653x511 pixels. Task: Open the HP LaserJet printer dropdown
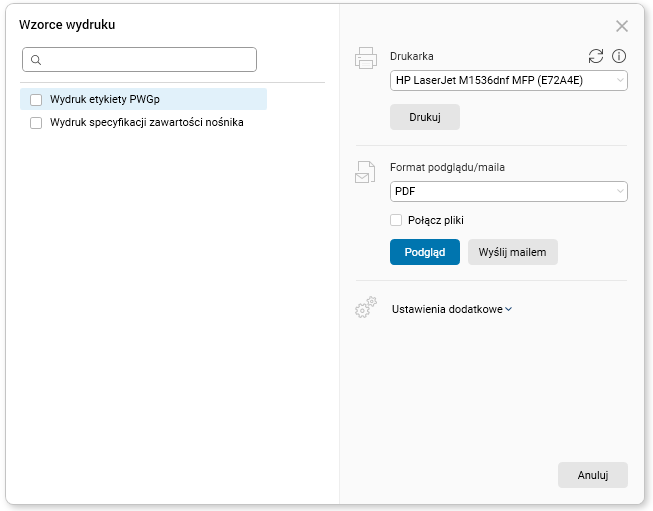pos(508,80)
